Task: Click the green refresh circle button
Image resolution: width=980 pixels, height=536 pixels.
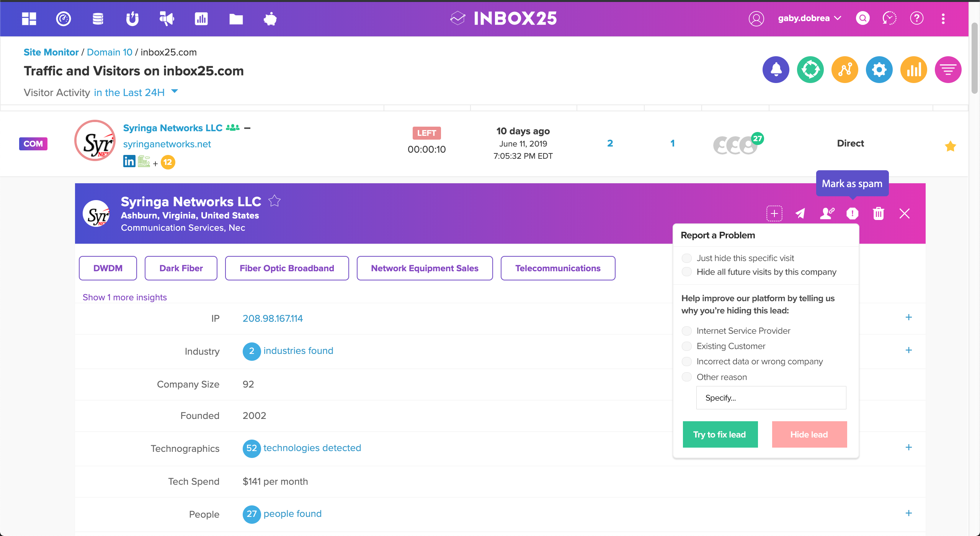Action: coord(810,70)
